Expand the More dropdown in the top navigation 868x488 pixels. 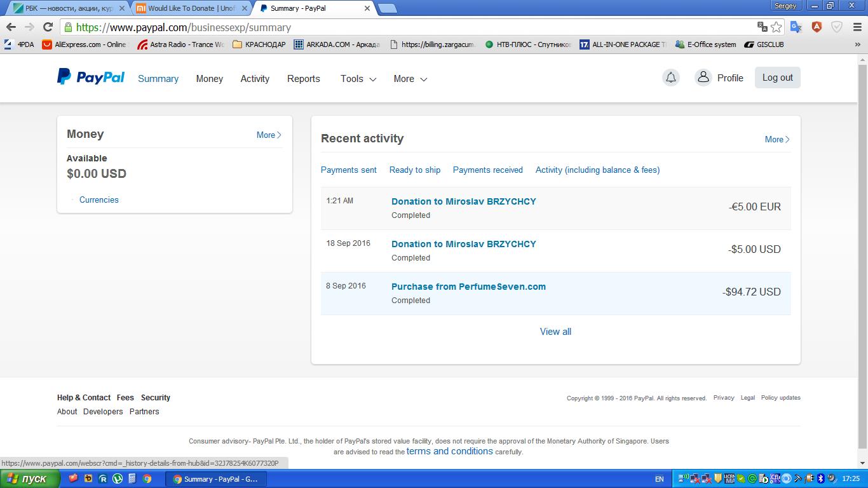(410, 79)
